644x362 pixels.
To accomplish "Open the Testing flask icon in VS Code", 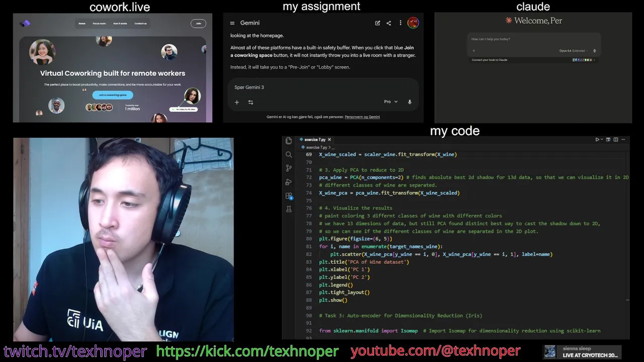I will coord(289,209).
